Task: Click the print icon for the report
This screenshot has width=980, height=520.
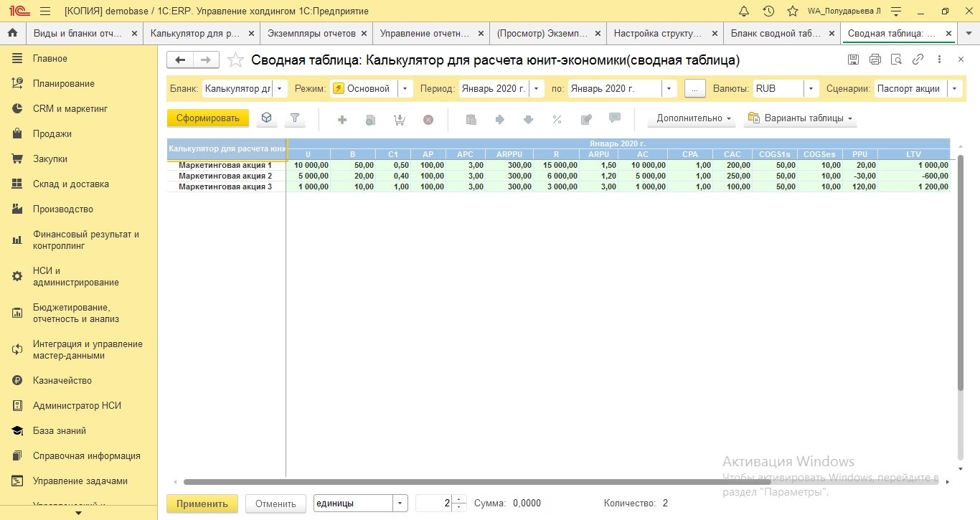Action: 875,60
